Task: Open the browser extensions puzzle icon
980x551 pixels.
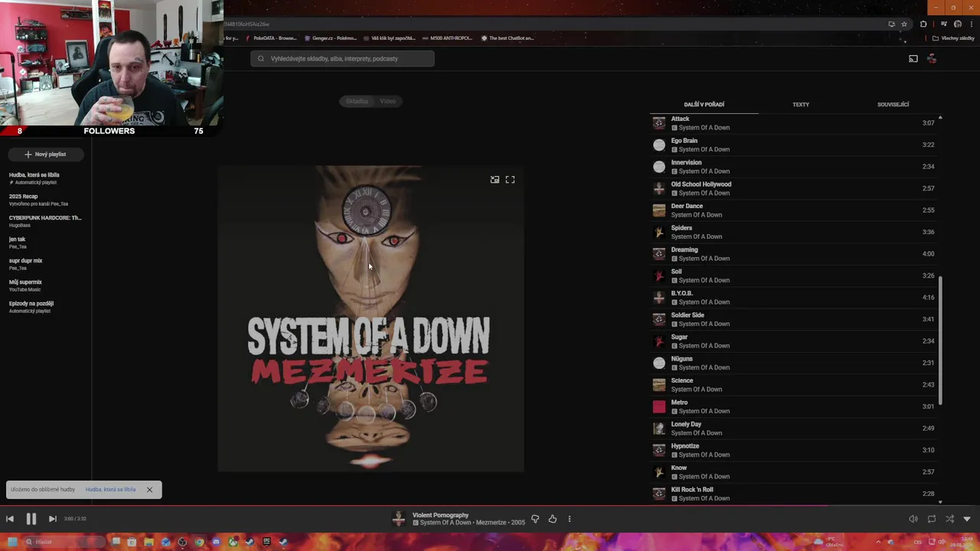Action: (x=923, y=24)
